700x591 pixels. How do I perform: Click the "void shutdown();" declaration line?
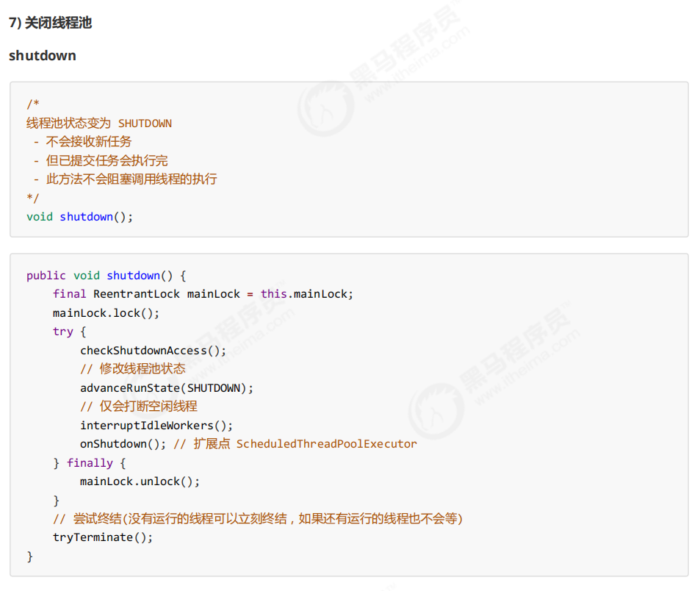tap(80, 217)
